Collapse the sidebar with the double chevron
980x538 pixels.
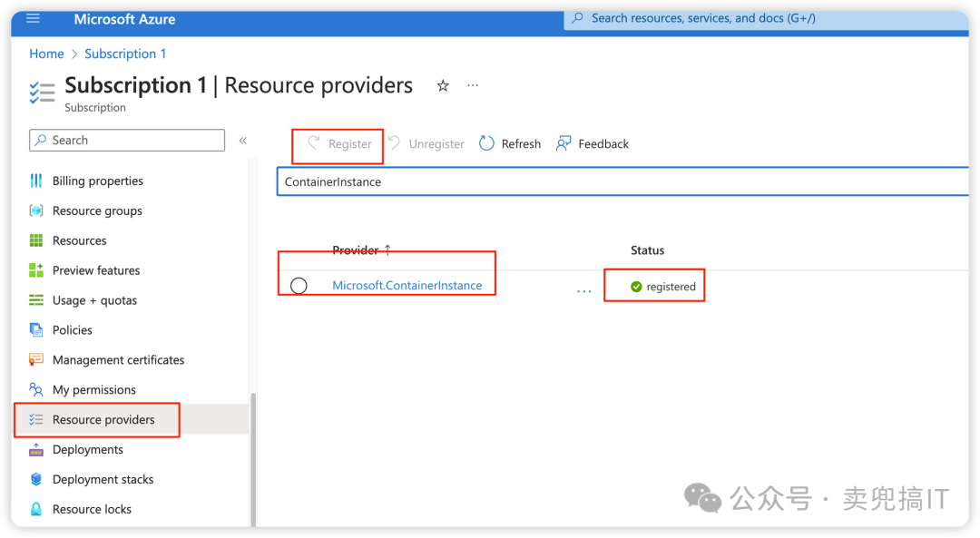click(243, 141)
